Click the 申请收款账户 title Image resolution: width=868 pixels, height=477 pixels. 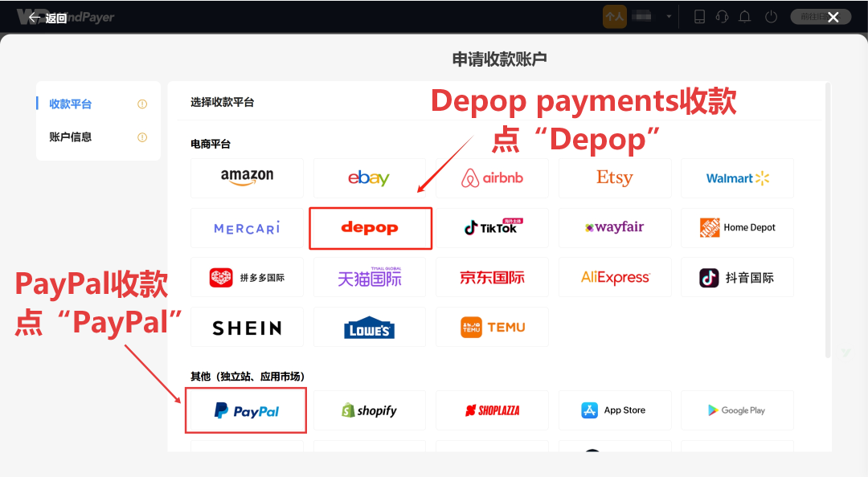click(499, 59)
